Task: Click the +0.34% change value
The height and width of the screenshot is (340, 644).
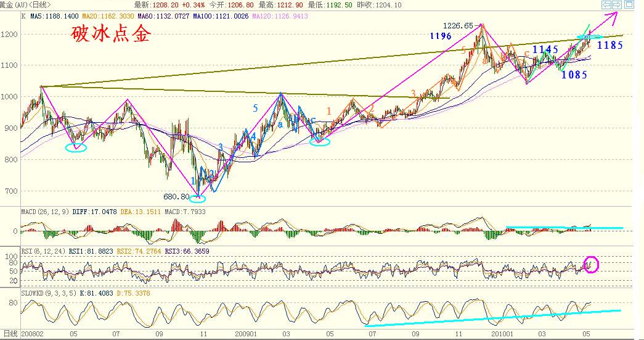Action: (x=193, y=6)
